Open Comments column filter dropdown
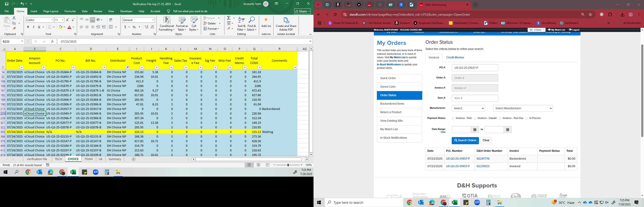644x207 pixels. click(x=295, y=67)
